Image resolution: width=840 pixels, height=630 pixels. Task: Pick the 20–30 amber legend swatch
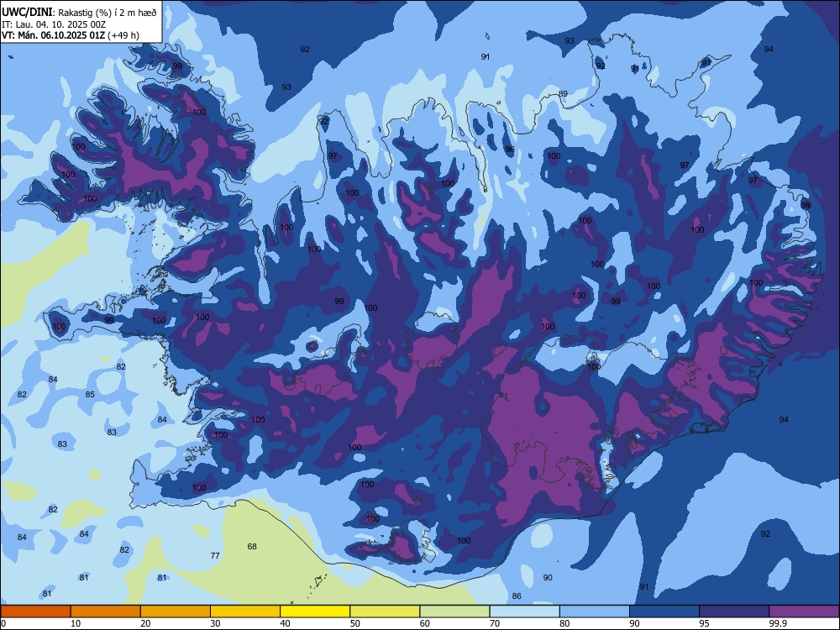[x=176, y=612]
